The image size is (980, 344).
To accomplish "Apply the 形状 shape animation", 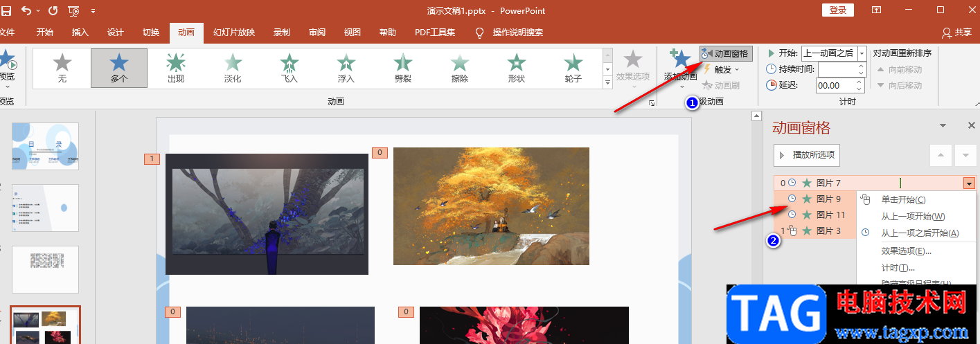I will (517, 69).
